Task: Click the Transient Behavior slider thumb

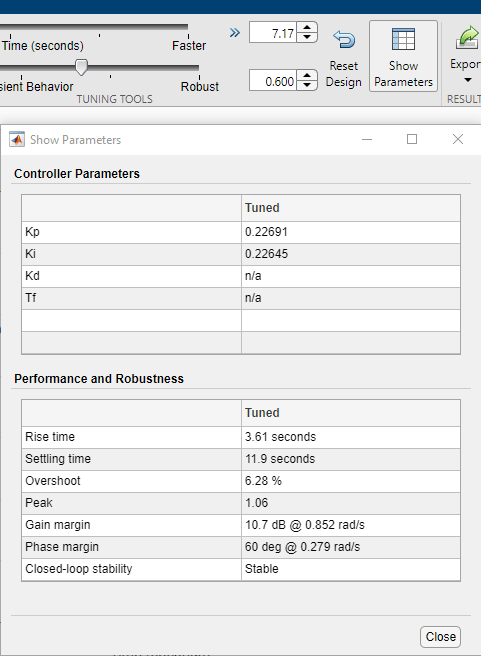Action: point(81,67)
